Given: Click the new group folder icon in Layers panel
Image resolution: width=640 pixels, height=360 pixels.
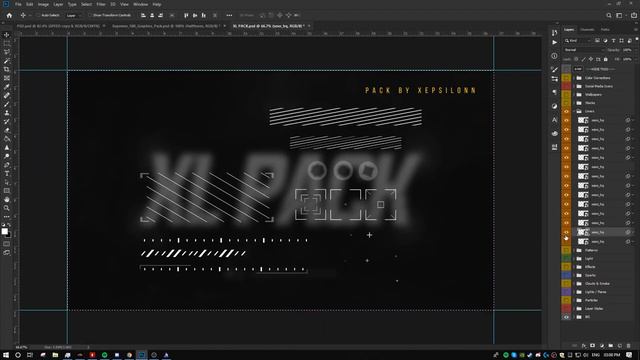Looking at the screenshot, I should click(611, 346).
